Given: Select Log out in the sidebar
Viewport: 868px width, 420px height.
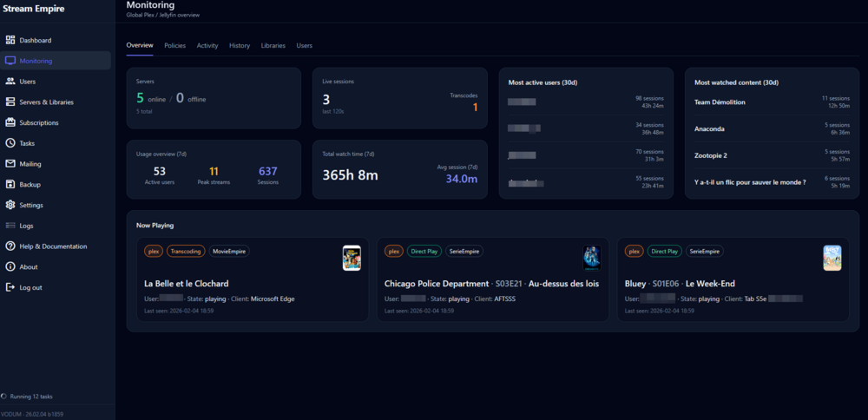Looking at the screenshot, I should point(56,287).
